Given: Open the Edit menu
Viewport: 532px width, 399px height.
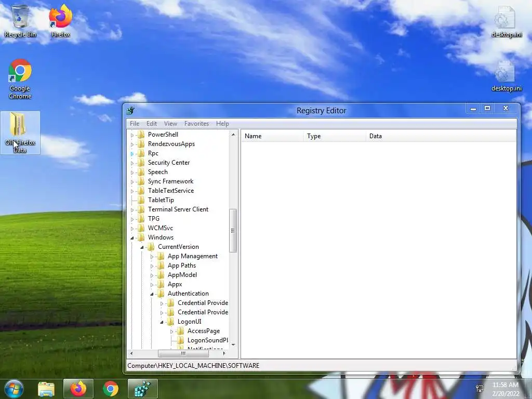Looking at the screenshot, I should click(x=151, y=124).
